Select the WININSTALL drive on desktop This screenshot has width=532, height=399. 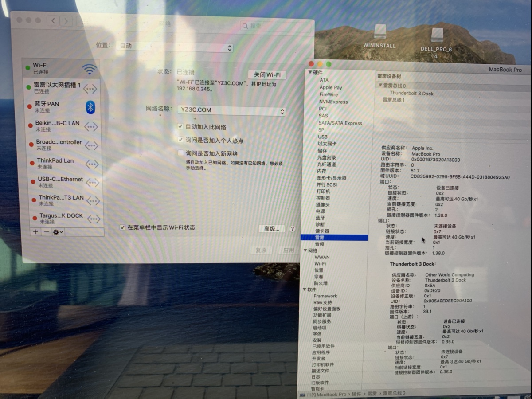coord(379,36)
